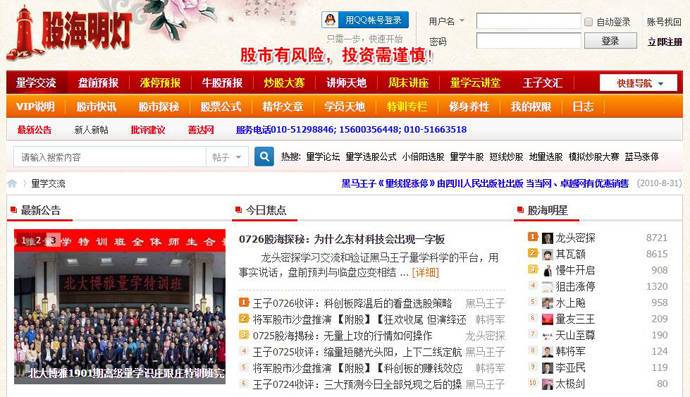This screenshot has width=690, height=397.
Task: Open 我的权限 in orange menu
Action: [x=531, y=106]
